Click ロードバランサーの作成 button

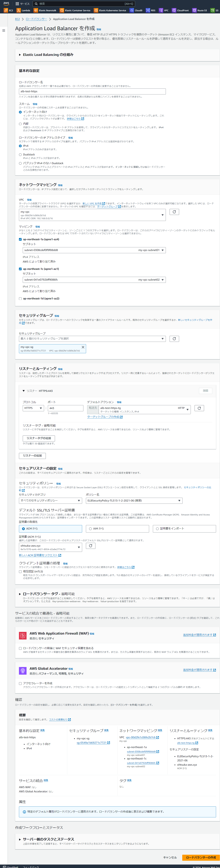(201, 858)
